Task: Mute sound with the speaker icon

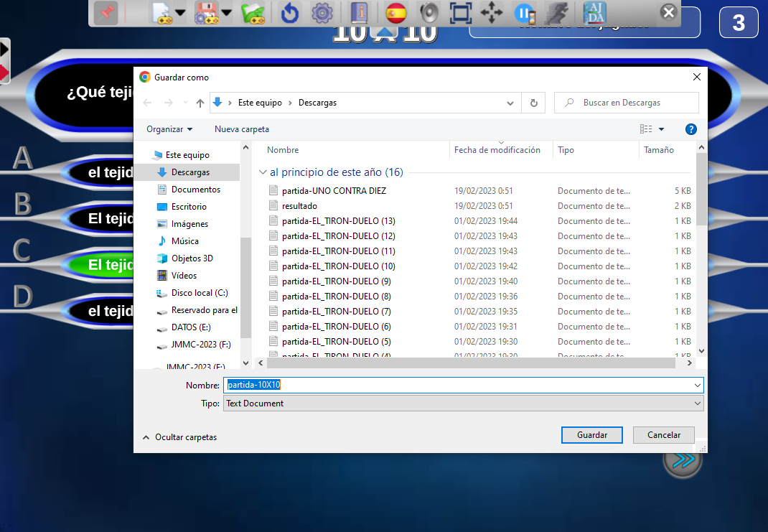Action: point(429,13)
